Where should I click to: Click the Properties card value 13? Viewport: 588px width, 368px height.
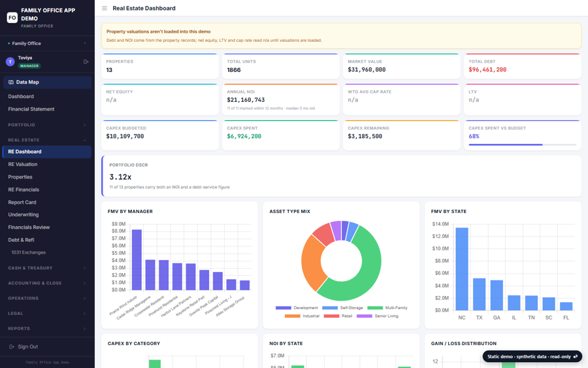click(x=109, y=70)
